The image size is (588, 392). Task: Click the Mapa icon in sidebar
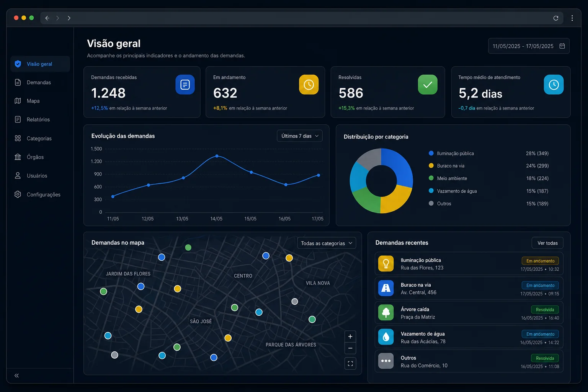pyautogui.click(x=18, y=101)
